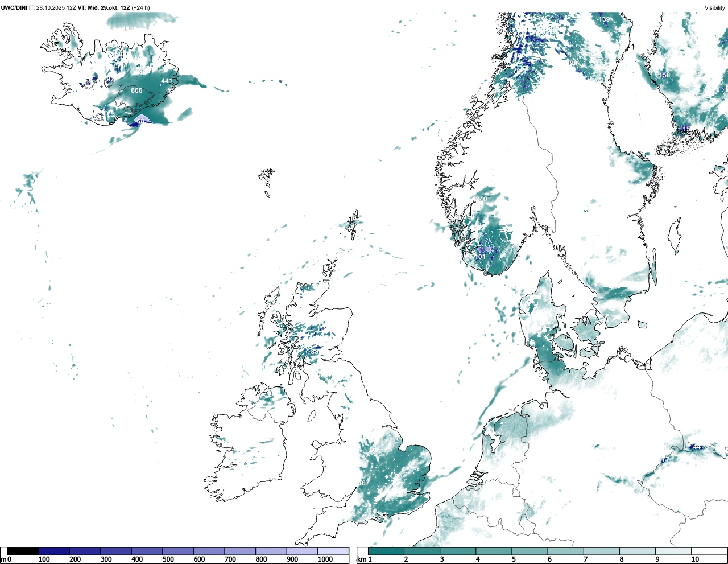
Task: Click the "m" unit label on the legend
Action: click(x=3, y=559)
